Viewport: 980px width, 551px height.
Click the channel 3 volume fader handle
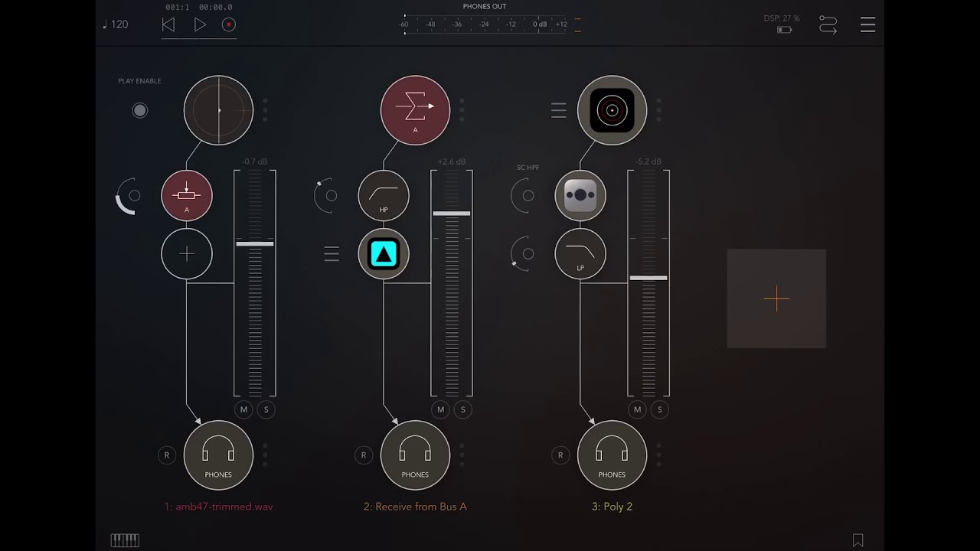[648, 278]
